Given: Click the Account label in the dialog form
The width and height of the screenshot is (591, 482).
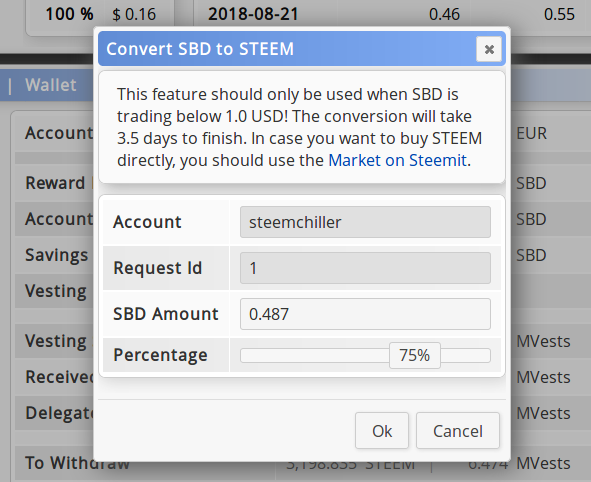Looking at the screenshot, I should click(147, 222).
